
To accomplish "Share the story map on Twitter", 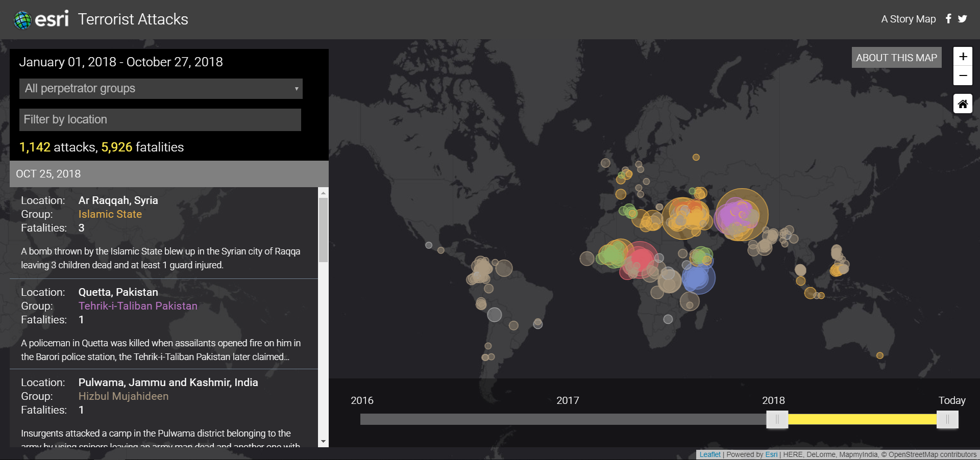I will 963,19.
